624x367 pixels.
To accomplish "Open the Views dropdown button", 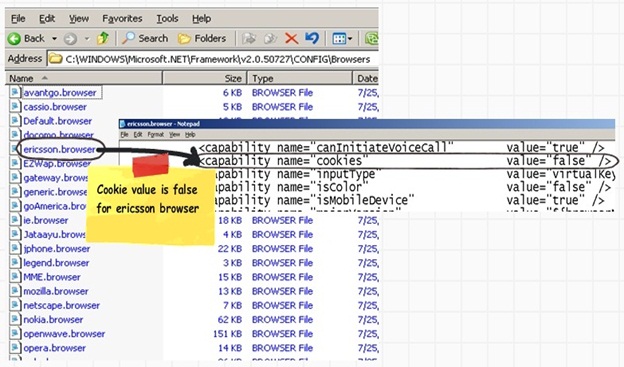I will (x=342, y=39).
